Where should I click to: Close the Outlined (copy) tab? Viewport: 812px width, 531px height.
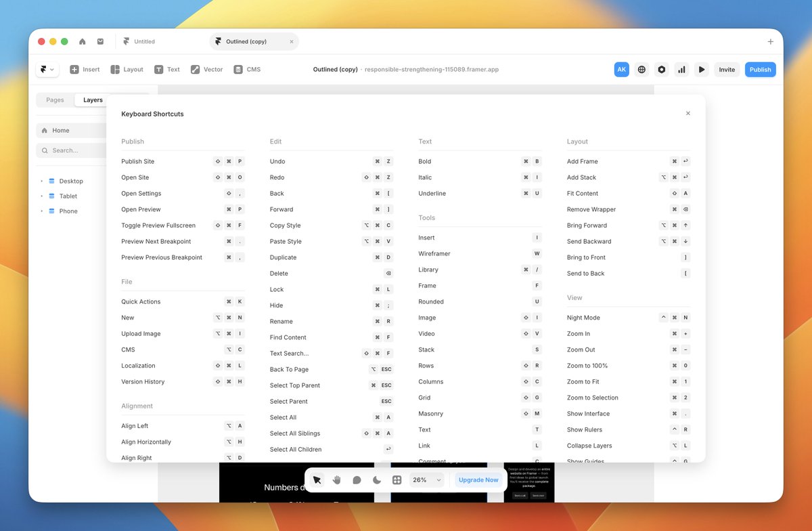click(x=292, y=41)
